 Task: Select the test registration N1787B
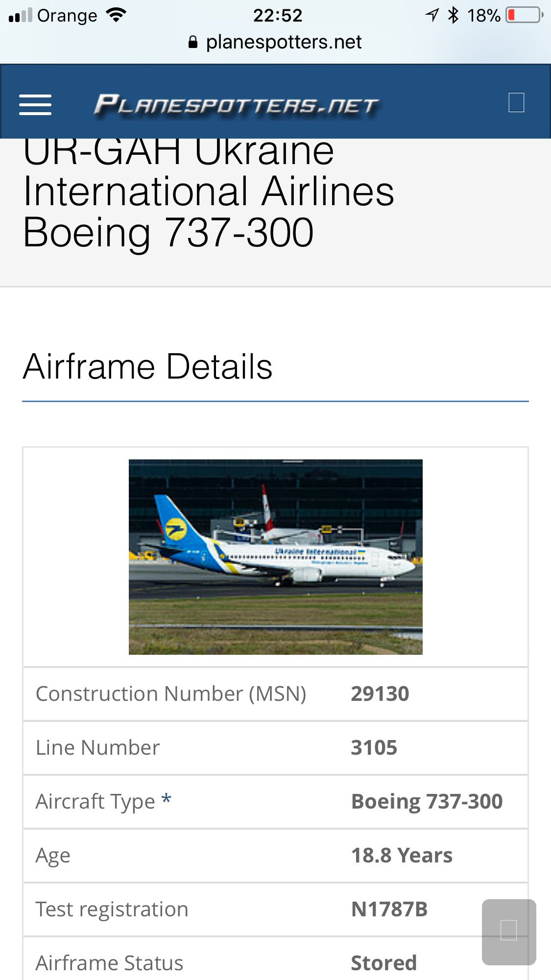click(x=389, y=909)
